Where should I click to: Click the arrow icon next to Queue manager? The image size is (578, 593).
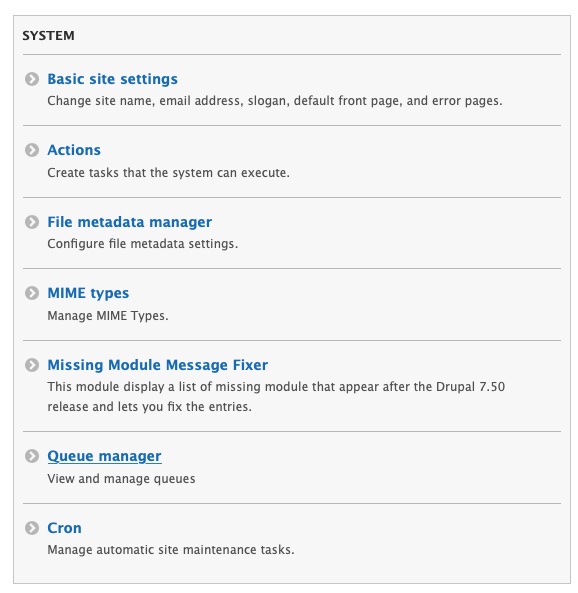coord(32,456)
